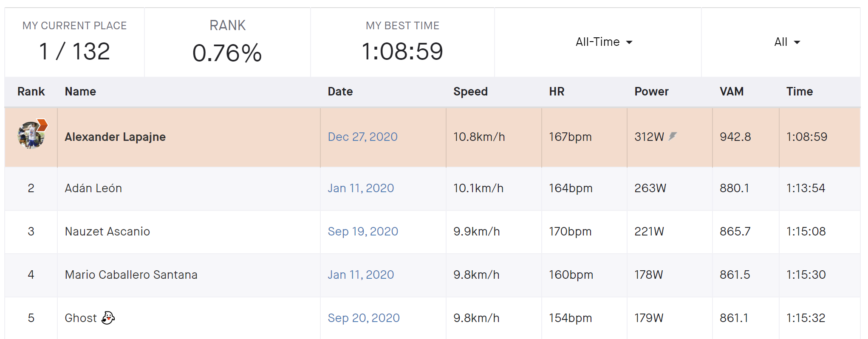Select the Alexander Lapajne athlete name
This screenshot has width=868, height=339.
[x=115, y=137]
